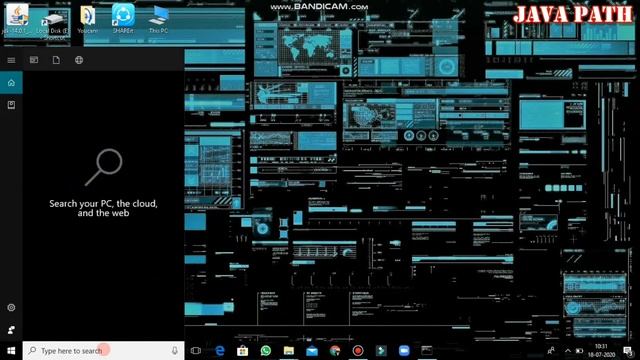Select the Home icon in search sidebar

[x=11, y=83]
